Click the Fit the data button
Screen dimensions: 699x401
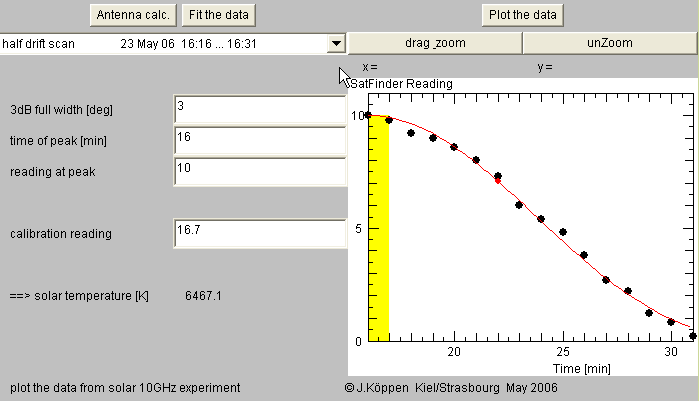pos(218,15)
